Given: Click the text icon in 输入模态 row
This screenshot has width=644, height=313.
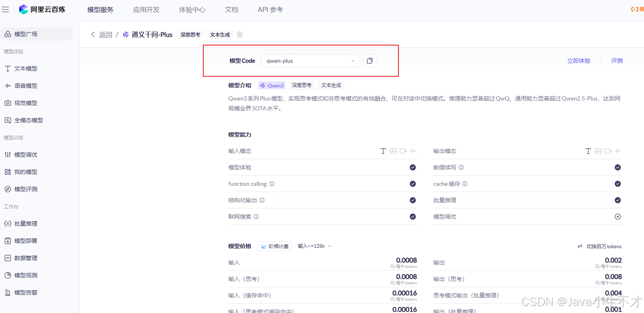Looking at the screenshot, I should point(383,151).
